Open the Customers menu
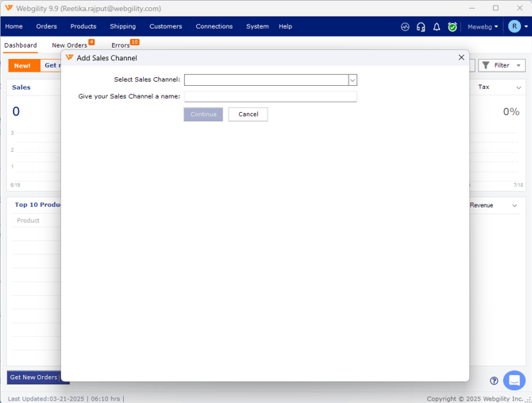532x403 pixels. pyautogui.click(x=166, y=26)
